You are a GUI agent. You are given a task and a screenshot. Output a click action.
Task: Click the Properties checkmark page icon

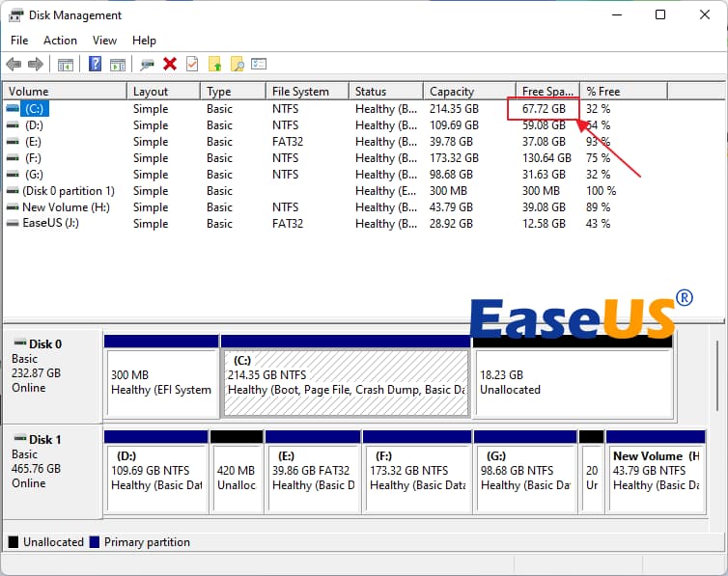[192, 64]
